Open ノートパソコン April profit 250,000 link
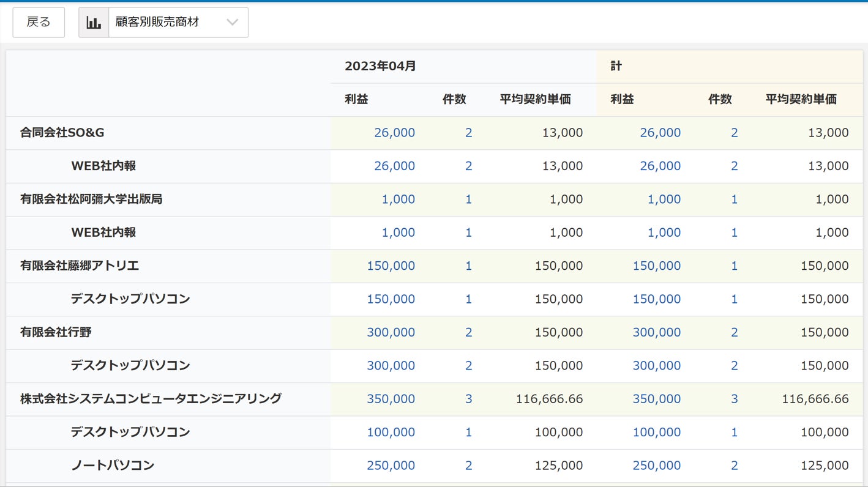The image size is (868, 487). point(391,466)
